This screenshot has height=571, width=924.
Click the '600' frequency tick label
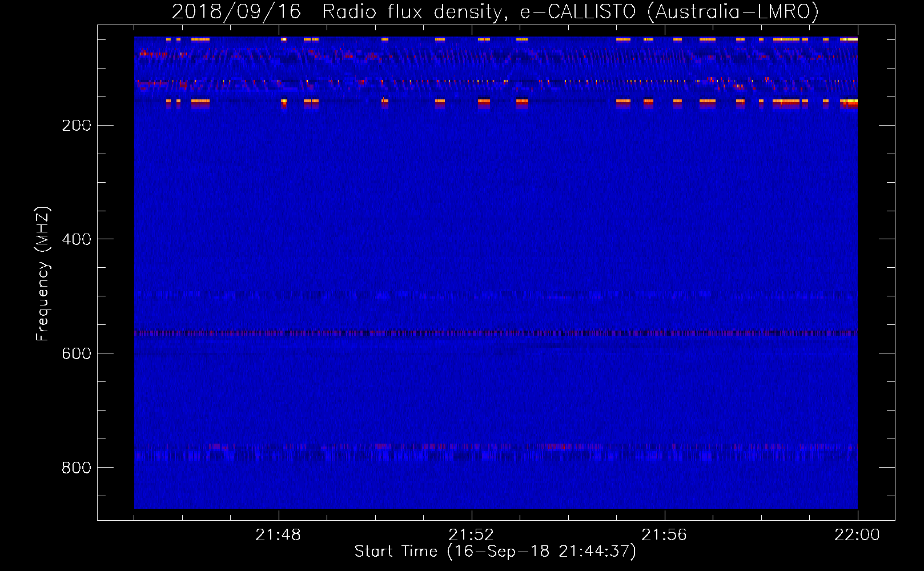point(77,353)
